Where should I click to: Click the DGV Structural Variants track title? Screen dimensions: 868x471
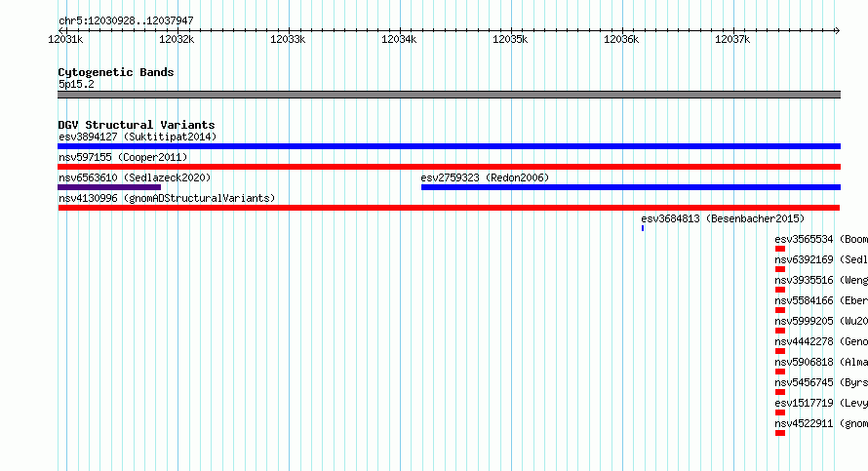pyautogui.click(x=137, y=125)
